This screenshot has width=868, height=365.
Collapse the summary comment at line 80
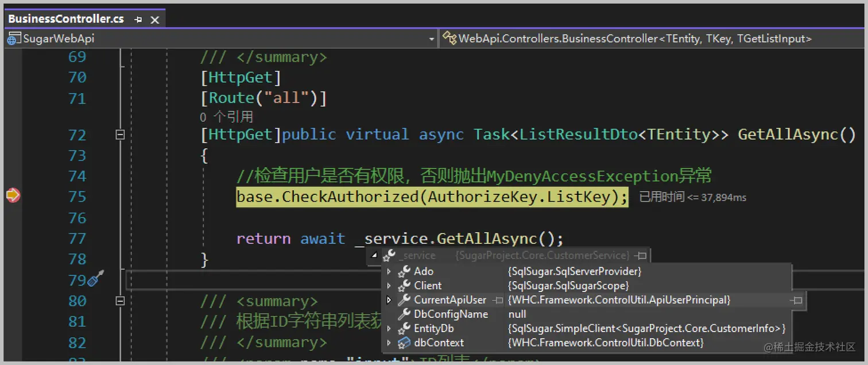coord(120,301)
